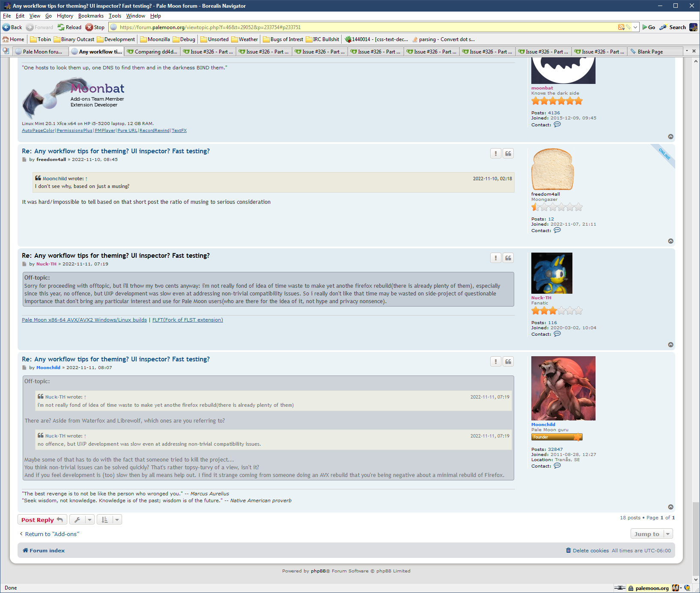The height and width of the screenshot is (593, 700).
Task: Open the Bookmarks menu
Action: 91,16
